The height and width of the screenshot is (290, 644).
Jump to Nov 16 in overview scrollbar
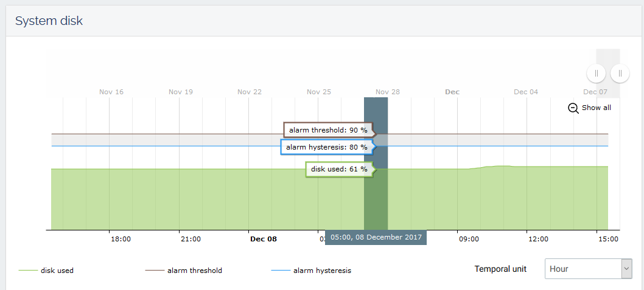tap(111, 92)
